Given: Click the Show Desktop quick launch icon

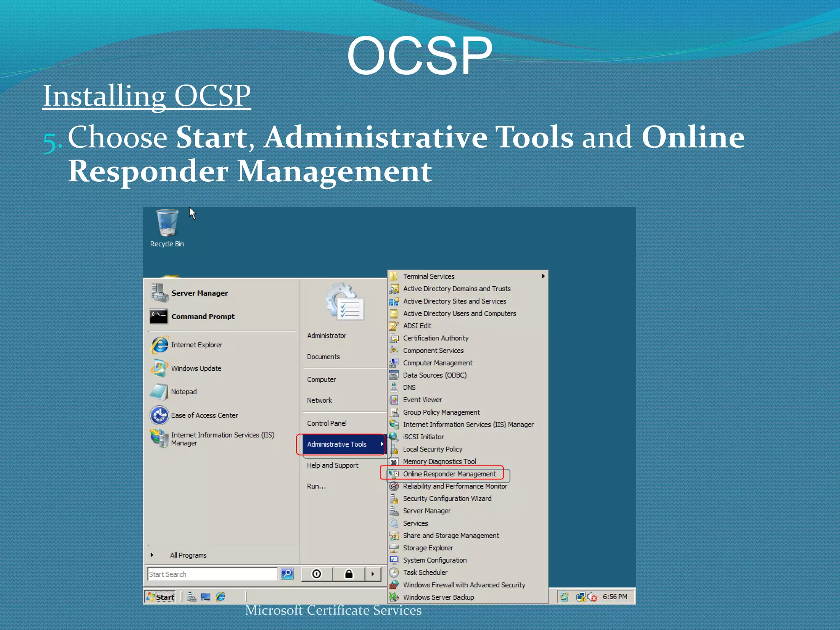Looking at the screenshot, I should (205, 597).
